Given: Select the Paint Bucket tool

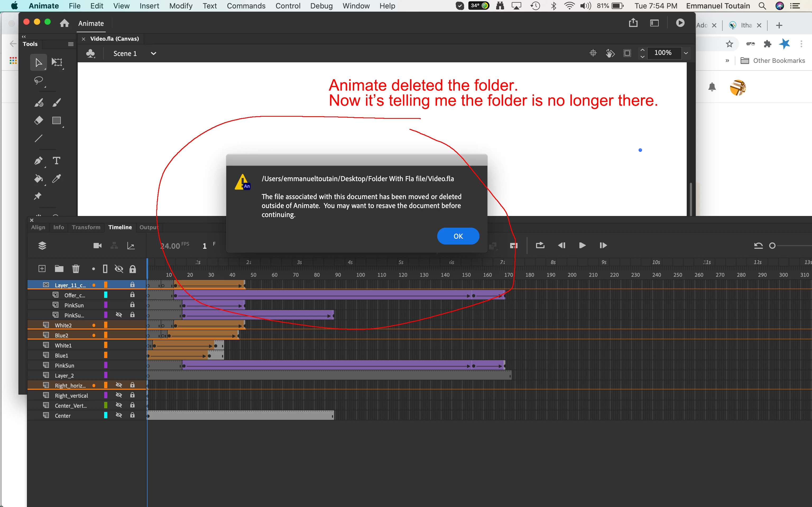Looking at the screenshot, I should click(x=38, y=179).
